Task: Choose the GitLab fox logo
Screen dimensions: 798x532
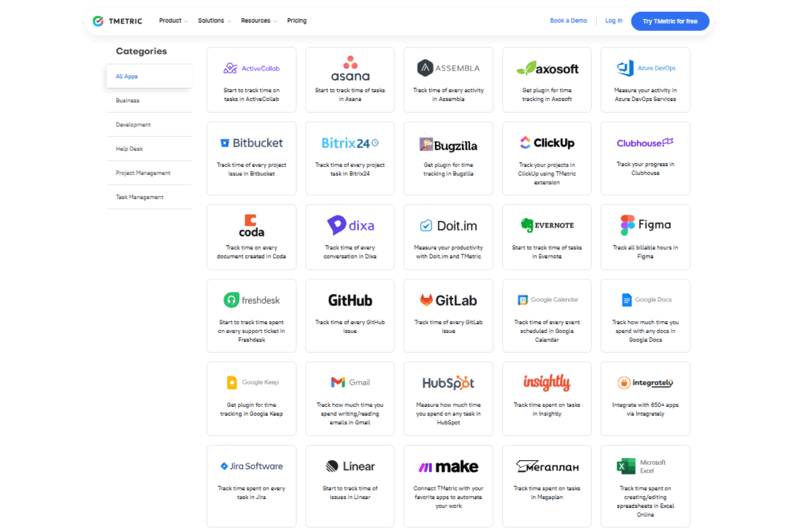Action: point(426,300)
